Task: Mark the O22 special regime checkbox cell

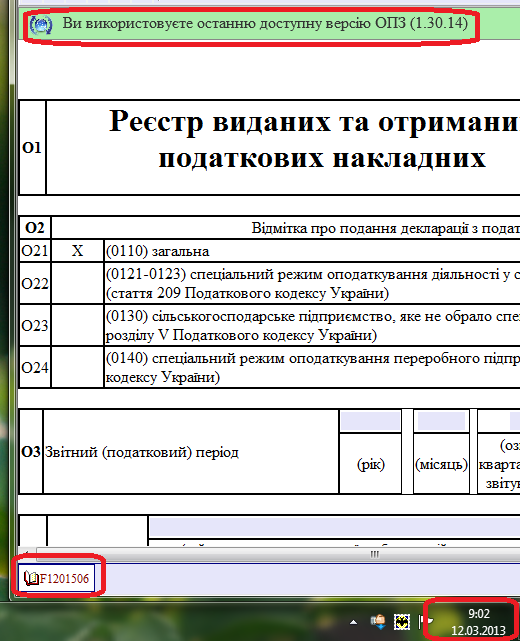Action: coord(77,283)
